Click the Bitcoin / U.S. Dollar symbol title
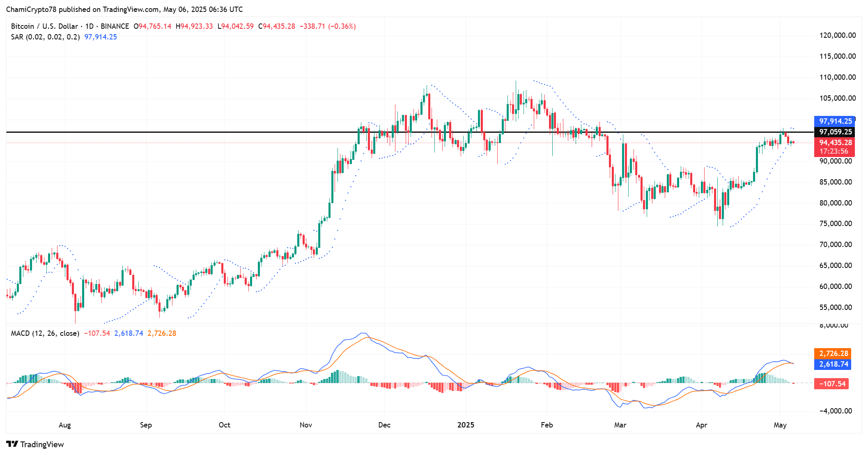 (44, 26)
